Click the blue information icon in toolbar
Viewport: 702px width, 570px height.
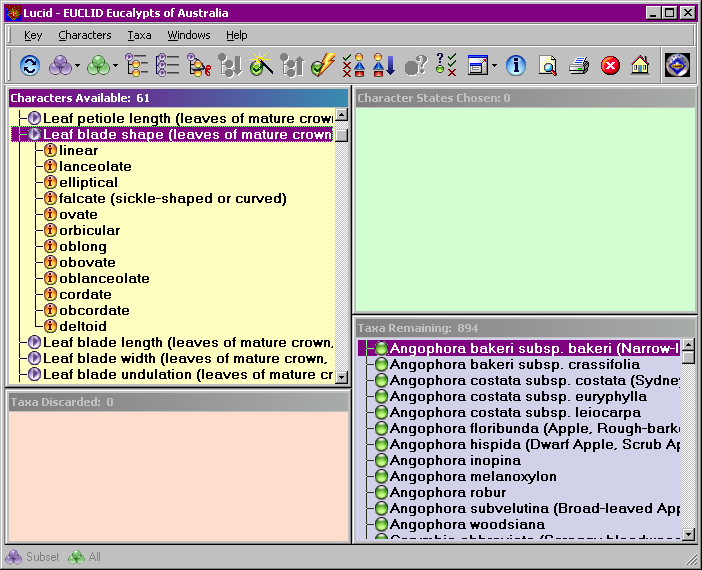coord(516,66)
